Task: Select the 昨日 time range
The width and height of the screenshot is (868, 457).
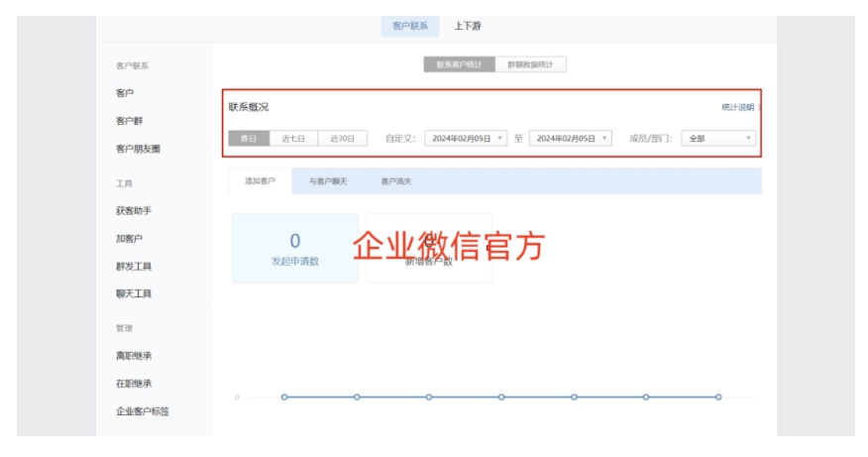Action: [x=249, y=139]
